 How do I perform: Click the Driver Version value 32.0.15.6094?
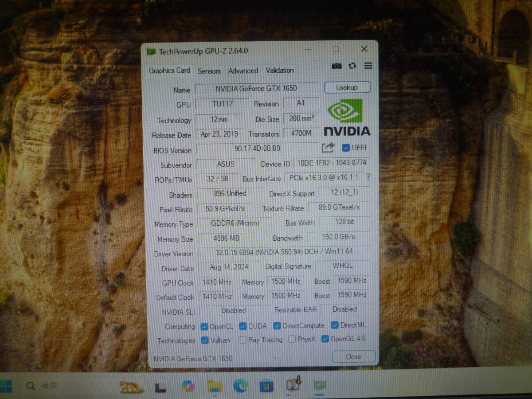click(284, 252)
